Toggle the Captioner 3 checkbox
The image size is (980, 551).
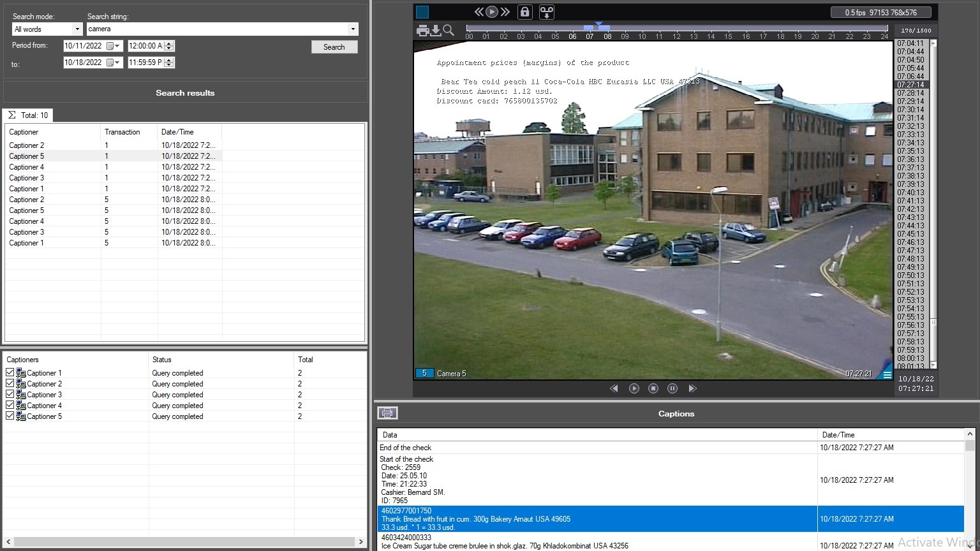point(10,395)
